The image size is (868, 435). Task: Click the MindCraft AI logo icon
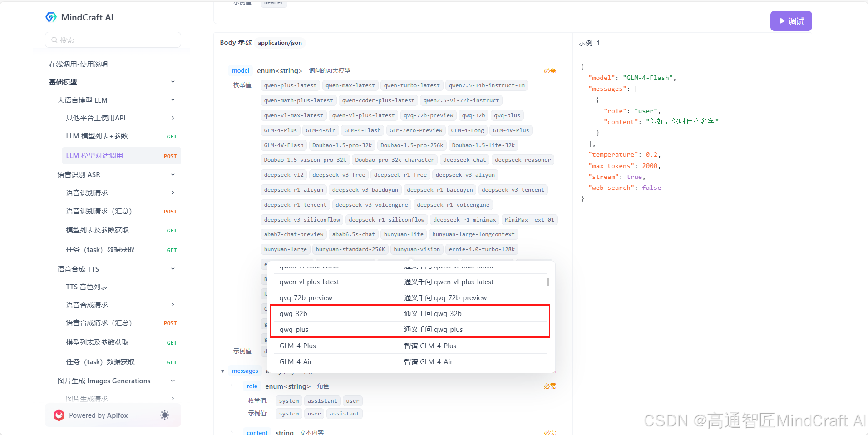click(51, 17)
